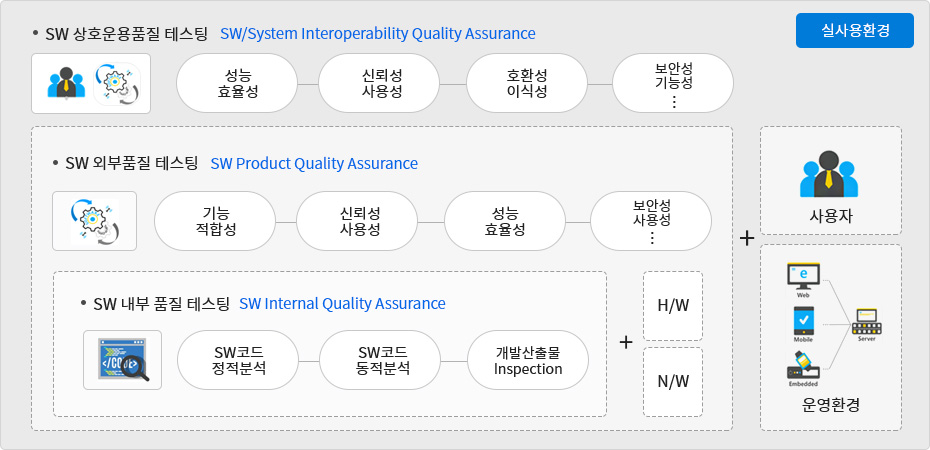Click the 성능 효율성 pill in 외부품질 row
Image resolution: width=930 pixels, height=450 pixels.
coord(505,221)
